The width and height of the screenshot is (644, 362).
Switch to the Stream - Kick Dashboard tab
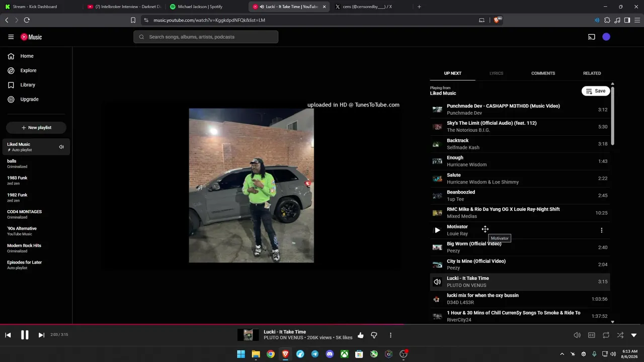(x=40, y=7)
